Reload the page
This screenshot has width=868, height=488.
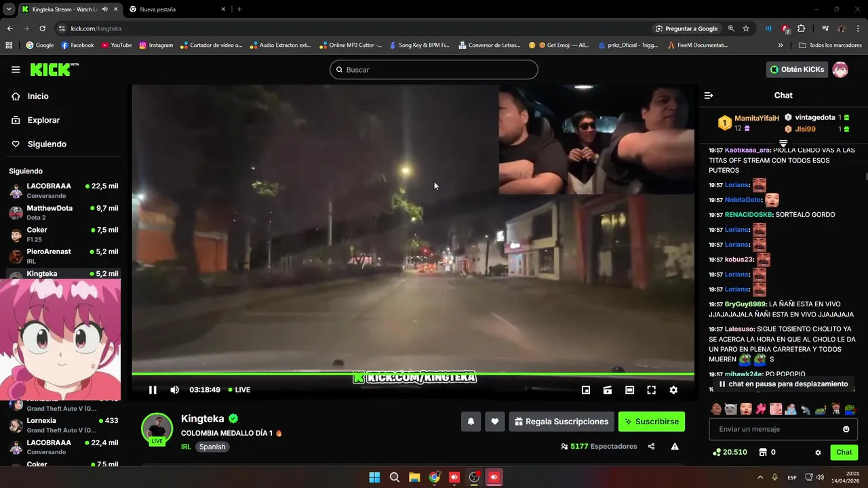pos(42,28)
